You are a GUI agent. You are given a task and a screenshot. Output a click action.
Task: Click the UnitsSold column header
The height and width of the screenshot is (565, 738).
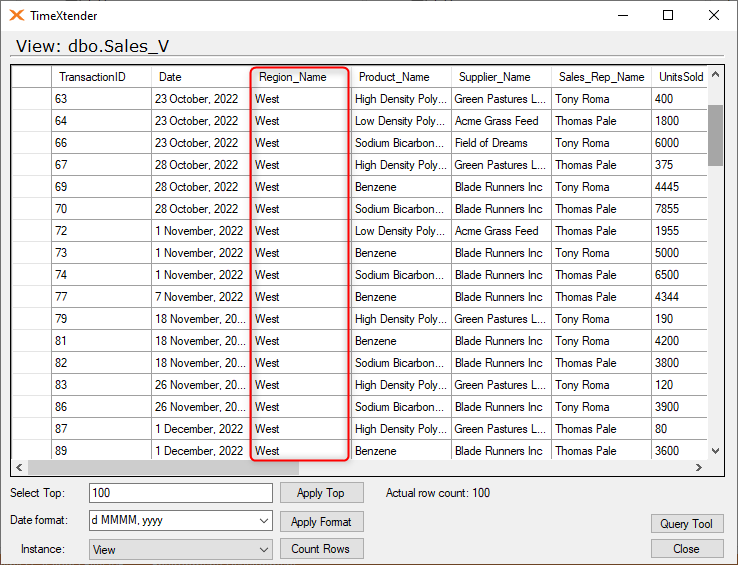(x=679, y=77)
